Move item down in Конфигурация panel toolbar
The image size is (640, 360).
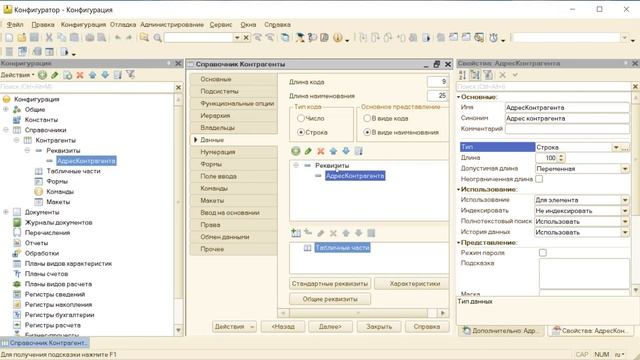coord(105,75)
